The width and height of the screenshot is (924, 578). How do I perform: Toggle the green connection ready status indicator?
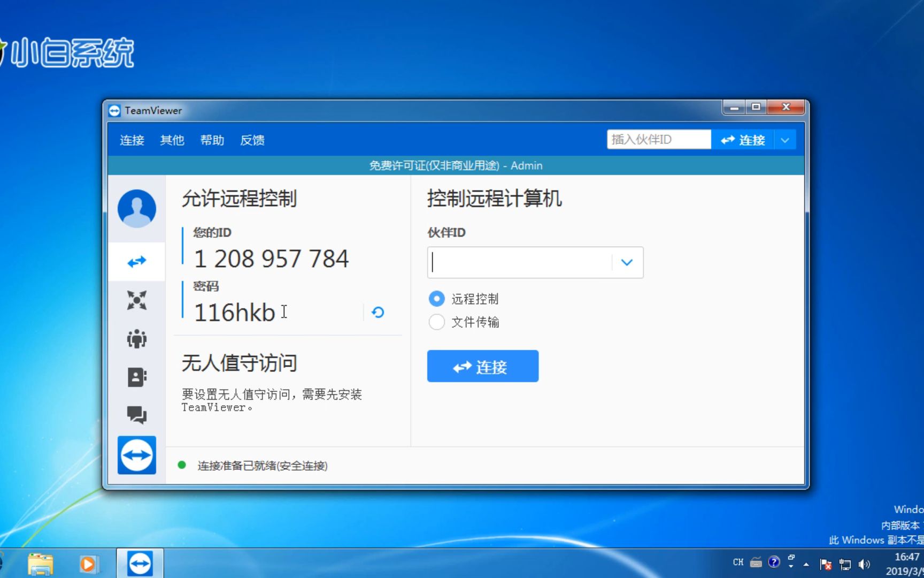point(183,466)
